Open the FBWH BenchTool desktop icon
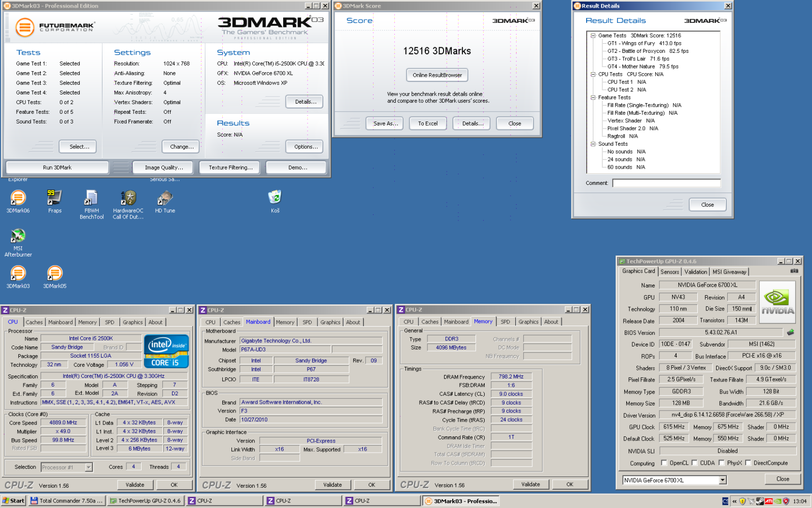The height and width of the screenshot is (508, 812). pyautogui.click(x=91, y=205)
